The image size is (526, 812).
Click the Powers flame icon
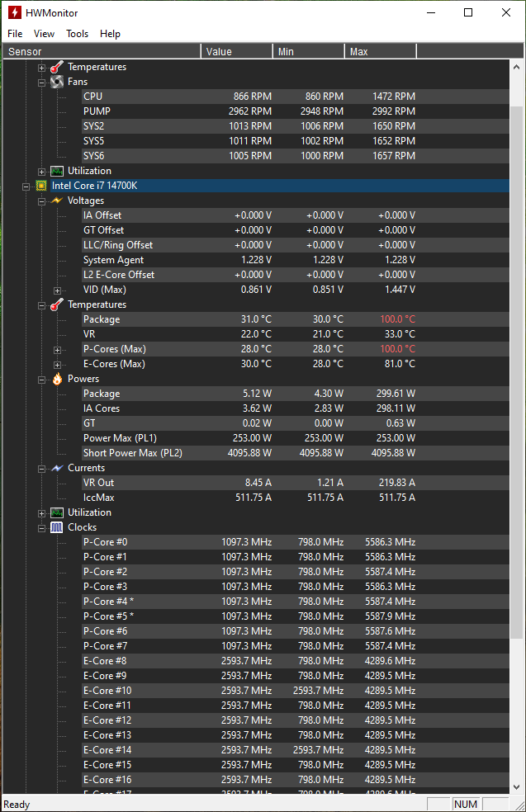pos(57,379)
